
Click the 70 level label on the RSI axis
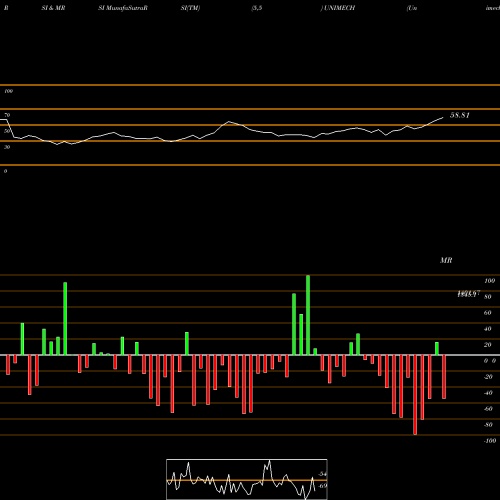point(7,115)
